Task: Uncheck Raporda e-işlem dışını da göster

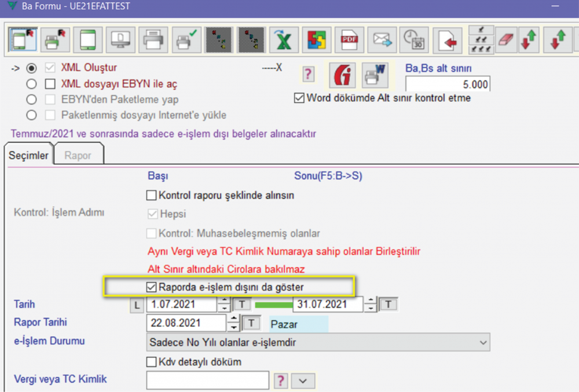Action: pyautogui.click(x=152, y=287)
